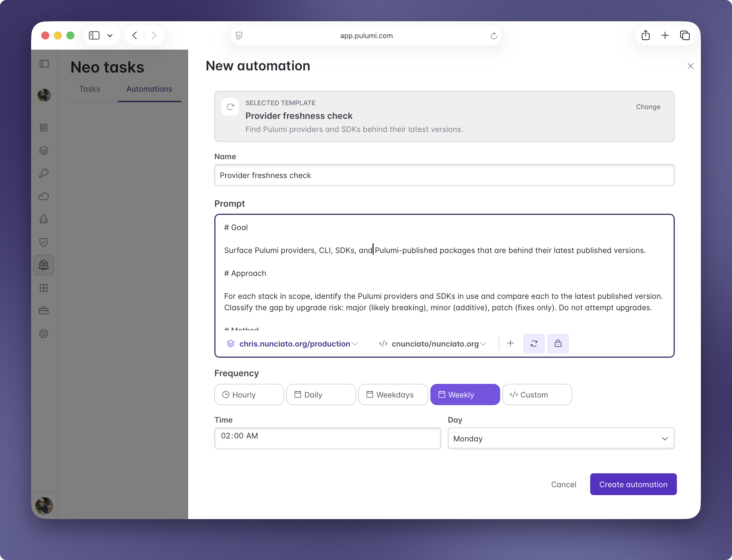Close the New automation panel
The image size is (732, 560).
tap(690, 66)
